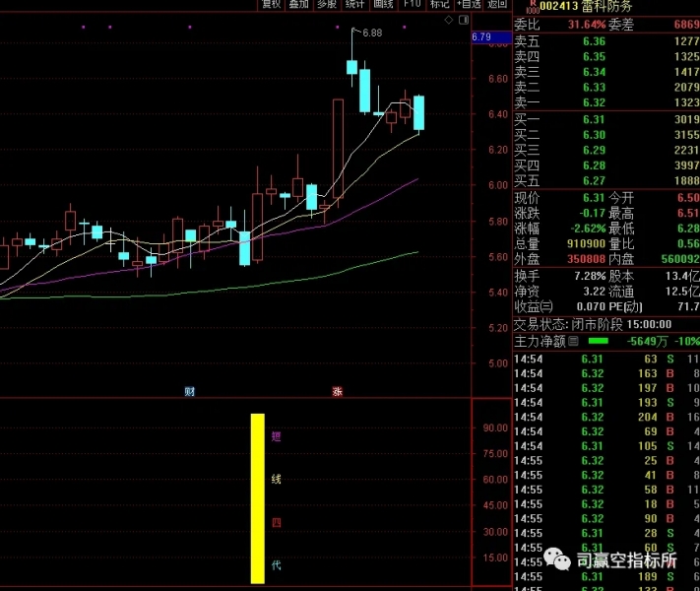Image resolution: width=700 pixels, height=591 pixels.
Task: Click the 6.00 price axis label
Action: [x=498, y=185]
